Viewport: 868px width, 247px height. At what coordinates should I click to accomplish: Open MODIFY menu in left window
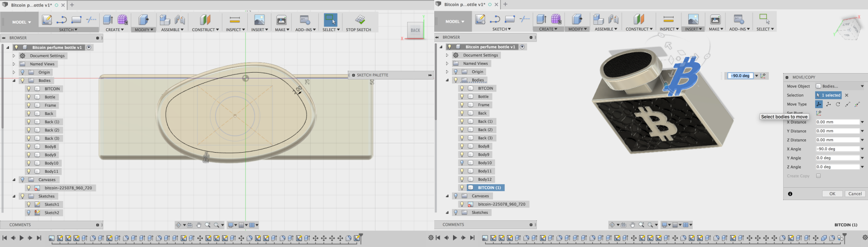point(144,30)
